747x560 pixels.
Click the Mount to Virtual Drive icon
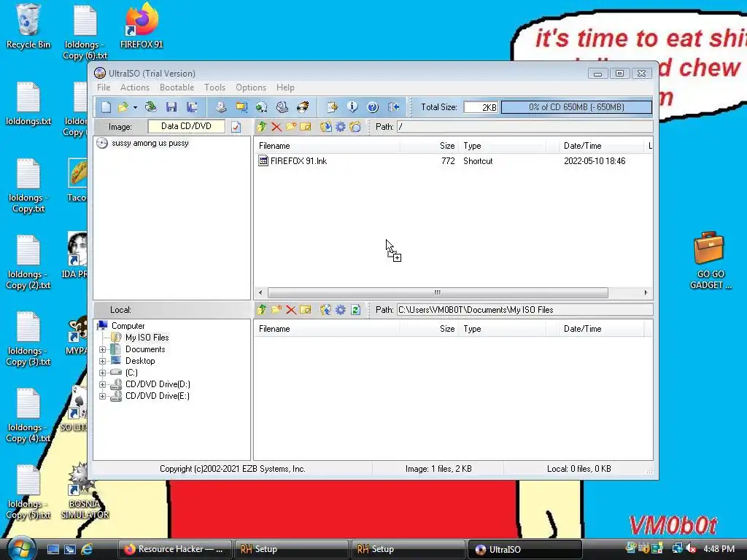pos(282,107)
